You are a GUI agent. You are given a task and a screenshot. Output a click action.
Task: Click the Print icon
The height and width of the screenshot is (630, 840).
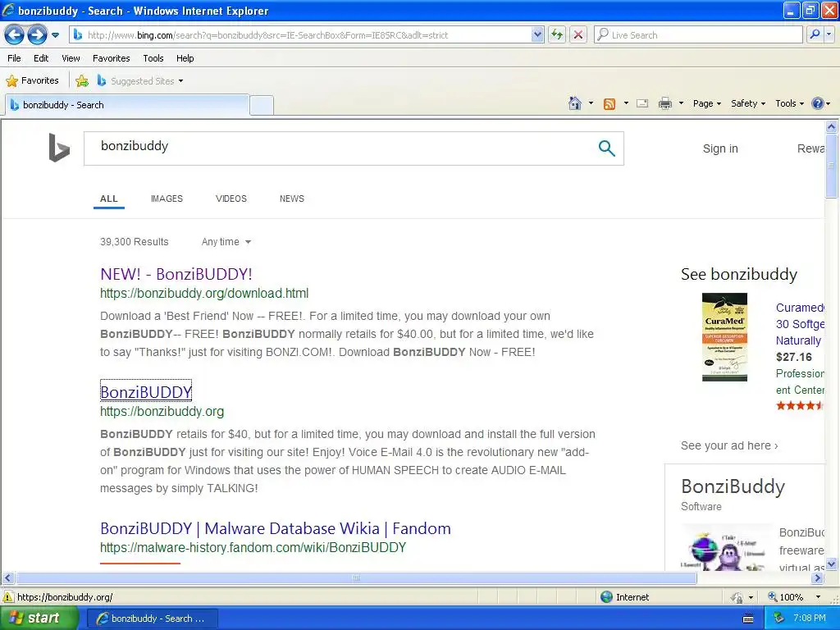664,103
